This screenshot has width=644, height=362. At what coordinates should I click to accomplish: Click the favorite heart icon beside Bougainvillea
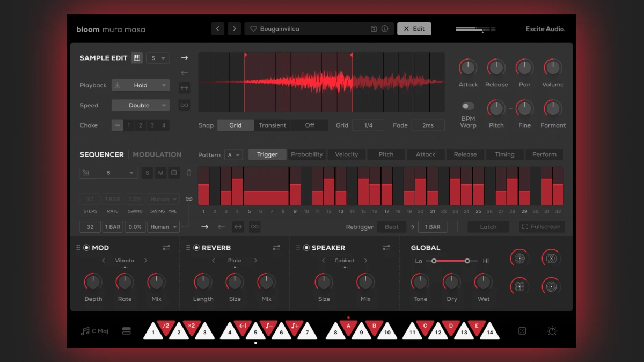tap(254, 29)
